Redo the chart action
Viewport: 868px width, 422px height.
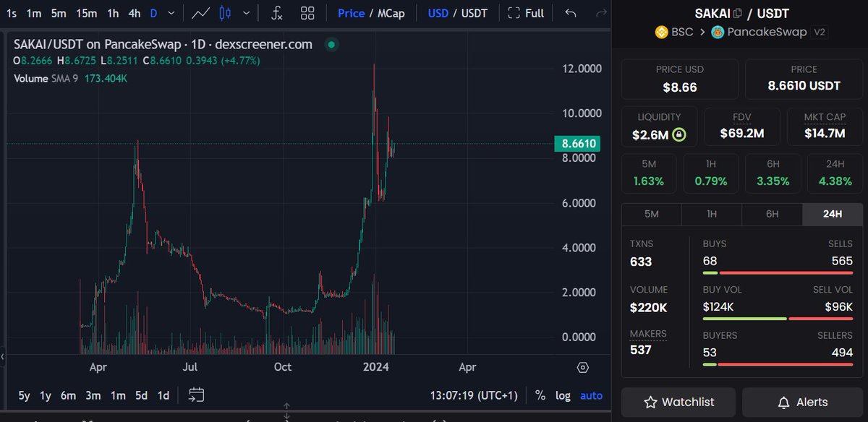pyautogui.click(x=601, y=13)
